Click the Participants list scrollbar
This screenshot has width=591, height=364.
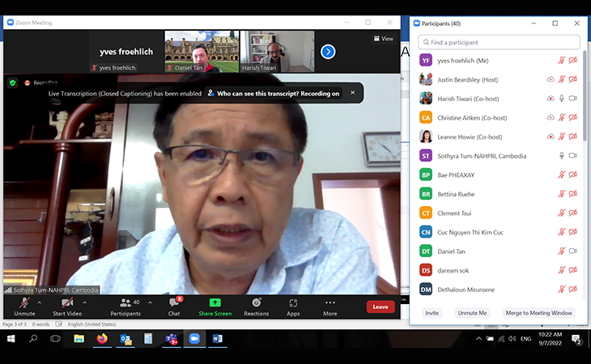(x=585, y=96)
